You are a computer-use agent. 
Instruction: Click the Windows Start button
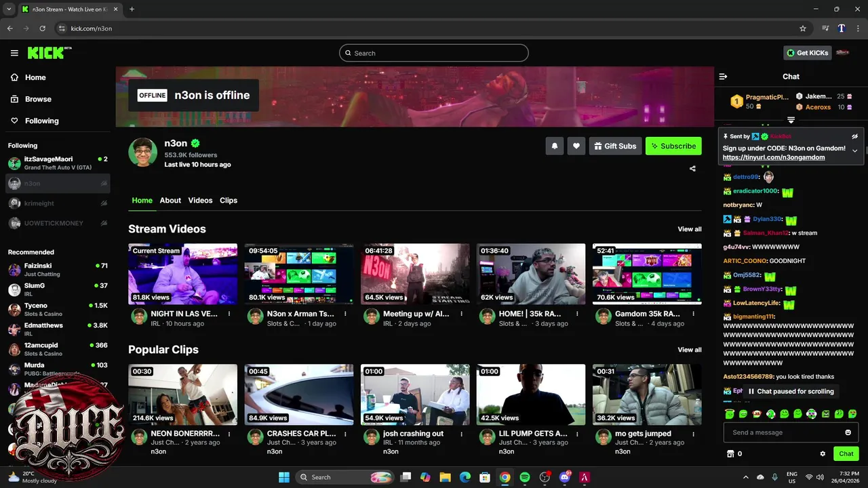pos(284,477)
